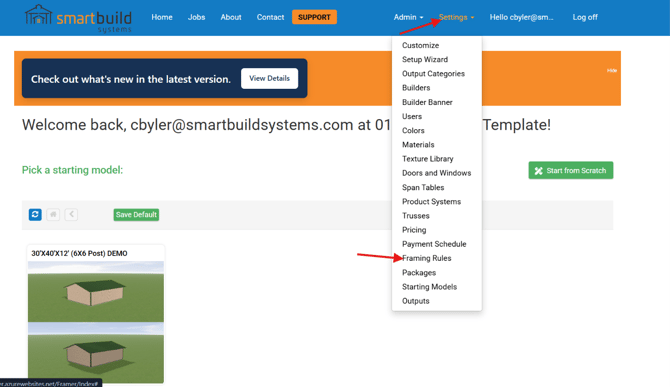Screen dimensions: 670x387
Task: Click the Start from Scratch button
Action: 571,170
